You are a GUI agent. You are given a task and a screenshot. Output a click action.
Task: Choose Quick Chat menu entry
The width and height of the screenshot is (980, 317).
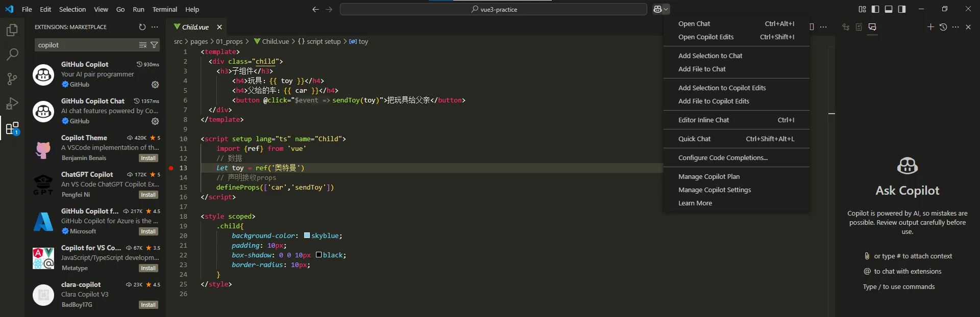pyautogui.click(x=736, y=139)
